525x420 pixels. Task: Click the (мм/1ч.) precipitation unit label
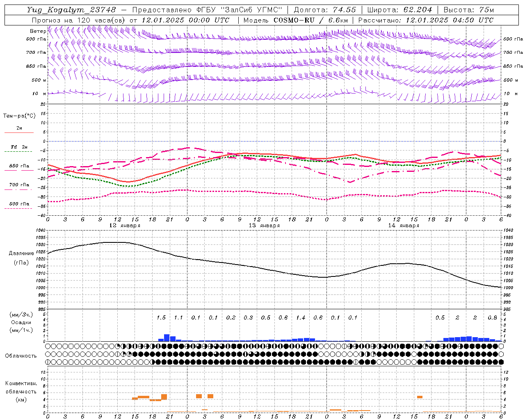click(x=21, y=330)
